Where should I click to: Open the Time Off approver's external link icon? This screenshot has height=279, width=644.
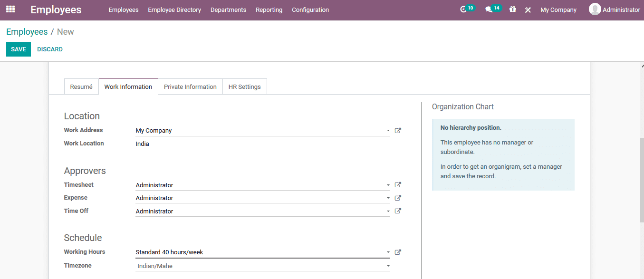(x=397, y=211)
